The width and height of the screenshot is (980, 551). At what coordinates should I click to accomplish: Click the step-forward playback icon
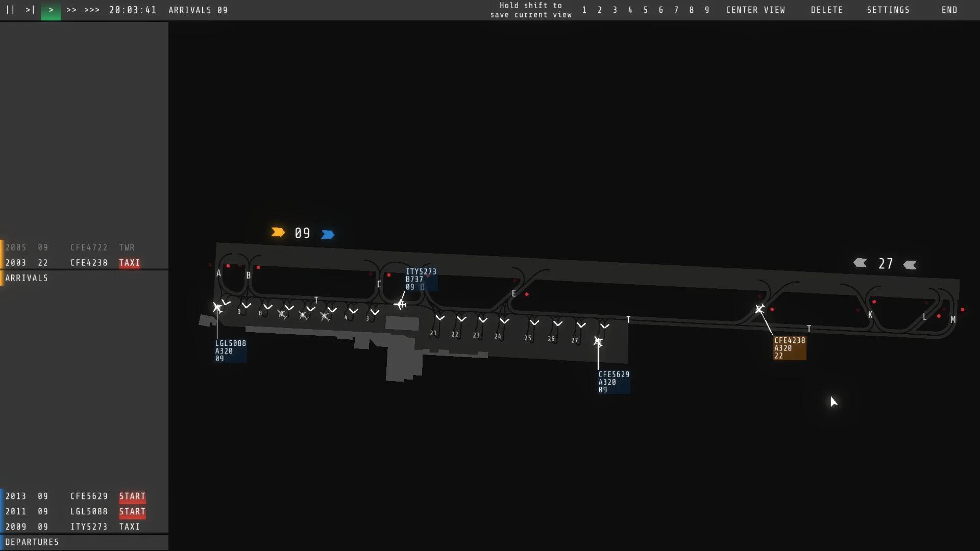(x=30, y=10)
